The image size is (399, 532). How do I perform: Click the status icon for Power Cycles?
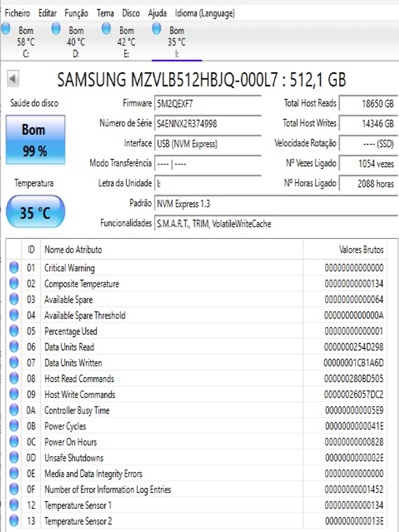[x=14, y=426]
